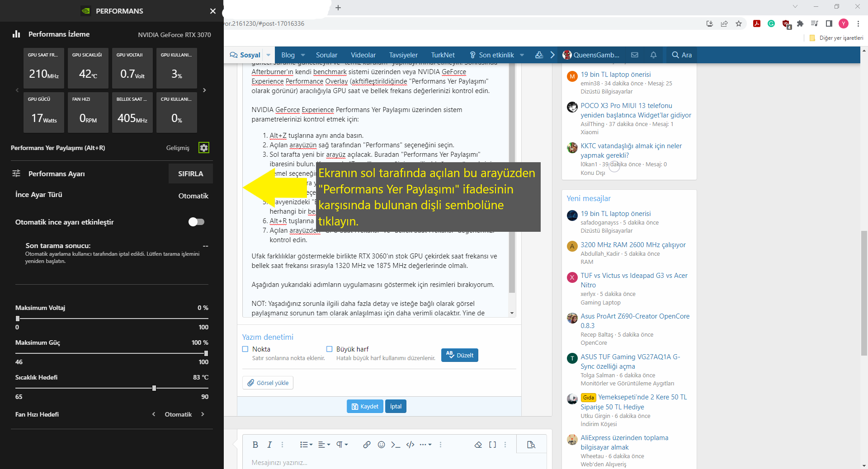Adjust the Maksimum Güç slider handle
The width and height of the screenshot is (868, 469).
pyautogui.click(x=206, y=353)
